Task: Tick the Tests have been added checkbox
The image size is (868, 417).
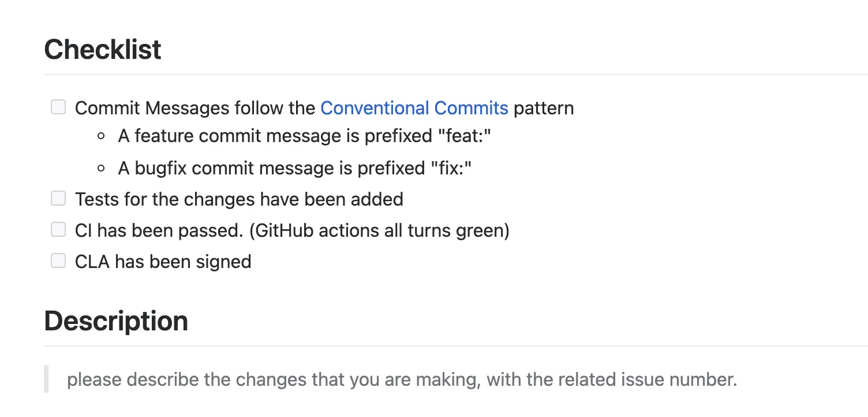Action: tap(58, 198)
